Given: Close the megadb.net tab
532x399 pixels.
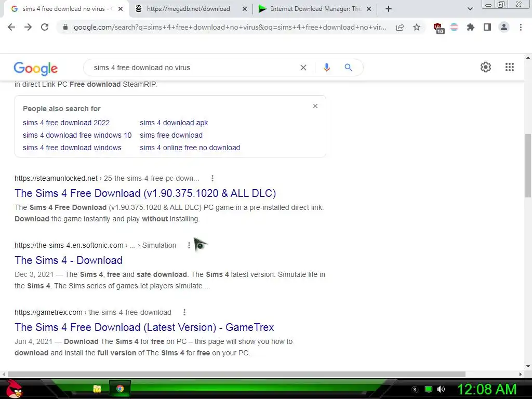Looking at the screenshot, I should (245, 9).
